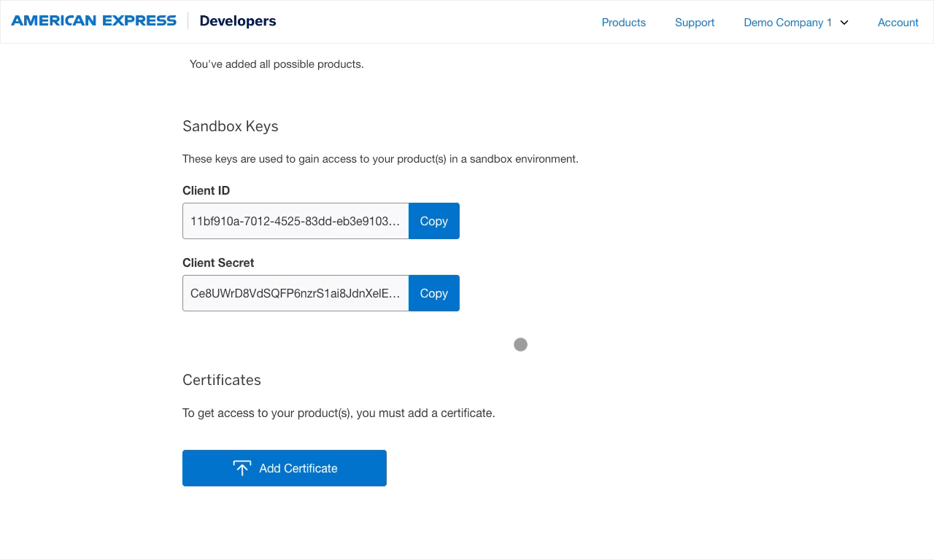The image size is (934, 560).
Task: Go to the Support section
Action: pyautogui.click(x=694, y=23)
